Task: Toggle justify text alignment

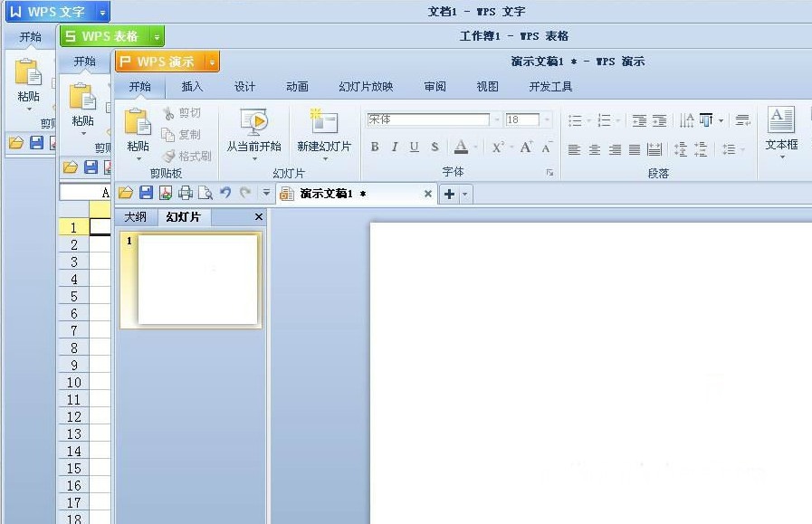Action: 635,149
